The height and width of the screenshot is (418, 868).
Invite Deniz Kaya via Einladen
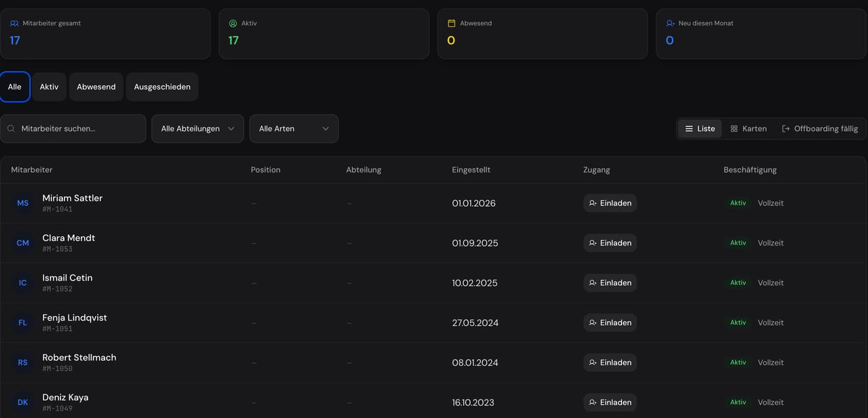point(610,402)
